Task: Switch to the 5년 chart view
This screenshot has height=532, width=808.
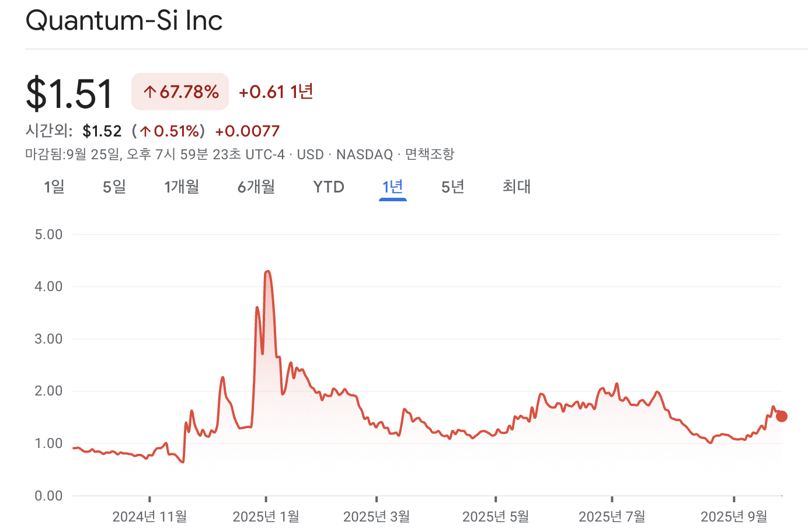Action: tap(452, 187)
